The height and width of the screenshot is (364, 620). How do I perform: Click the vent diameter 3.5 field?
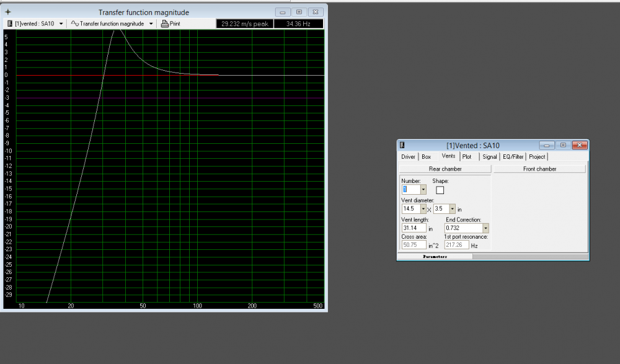[441, 208]
